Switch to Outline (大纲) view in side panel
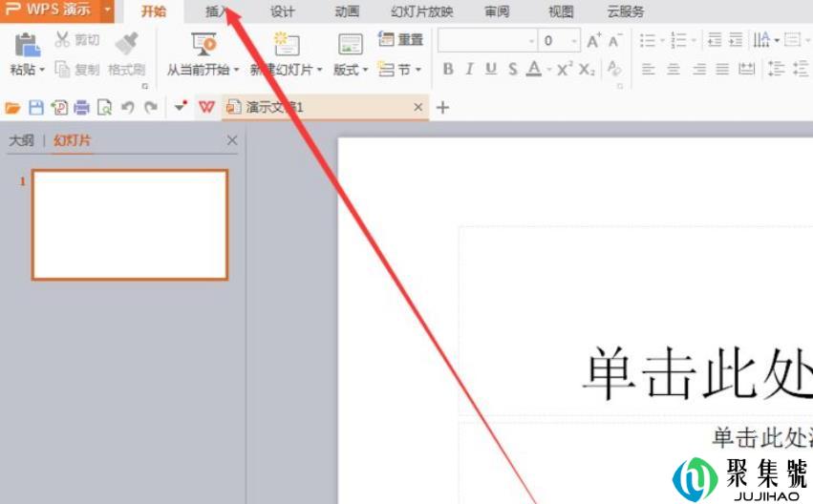The width and height of the screenshot is (813, 504). (x=21, y=140)
